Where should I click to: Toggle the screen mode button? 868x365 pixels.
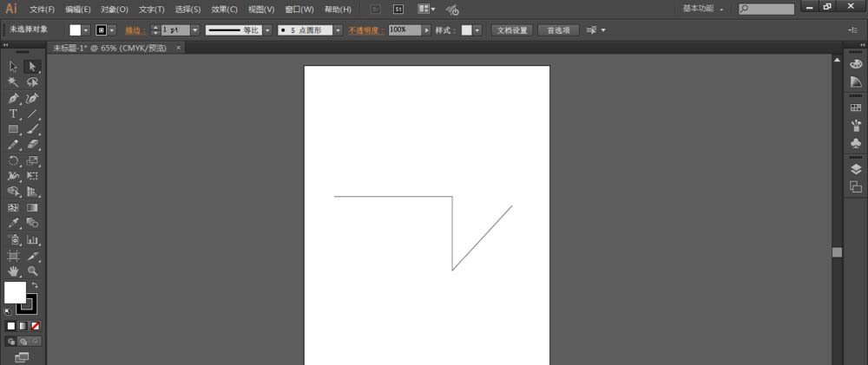(22, 356)
